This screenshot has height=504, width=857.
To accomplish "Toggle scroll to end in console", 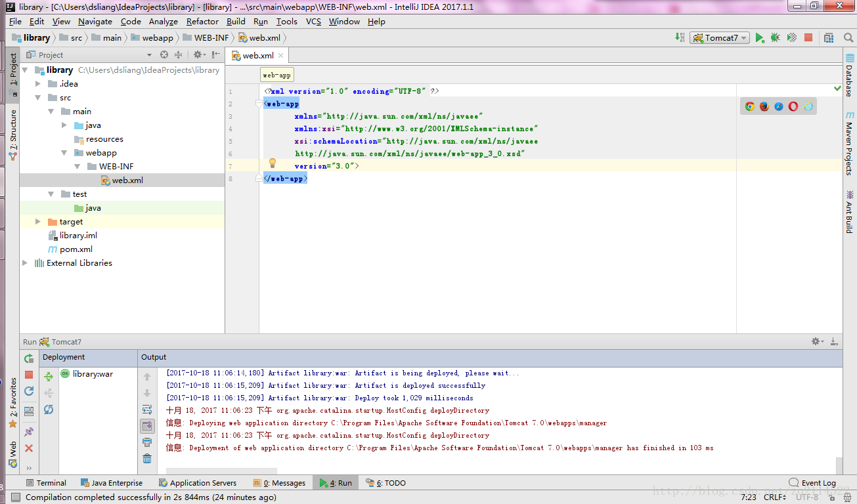I will [147, 426].
